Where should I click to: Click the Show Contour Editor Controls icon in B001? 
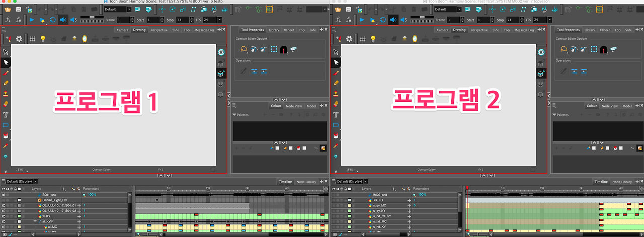point(274,49)
